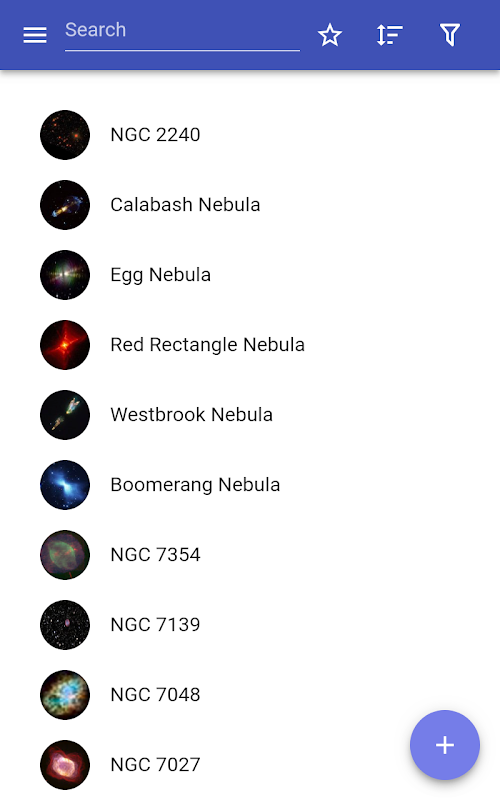500x800 pixels.
Task: Tap the floating add plus button
Action: click(445, 745)
